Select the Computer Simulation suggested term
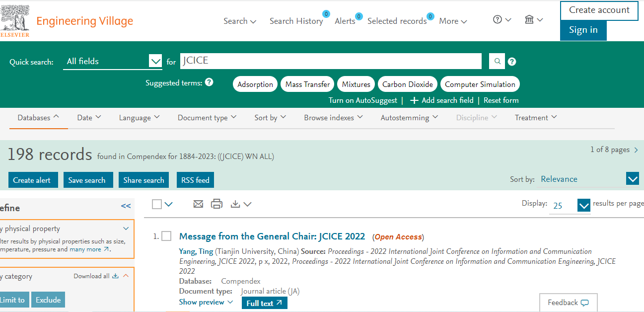 point(480,84)
